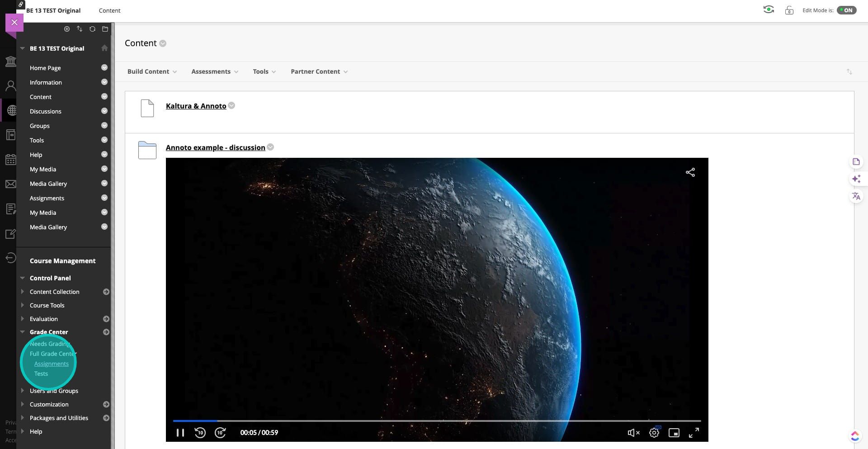Screen dimensions: 868x449
Task: Skip forward 10 seconds in video
Action: click(220, 433)
